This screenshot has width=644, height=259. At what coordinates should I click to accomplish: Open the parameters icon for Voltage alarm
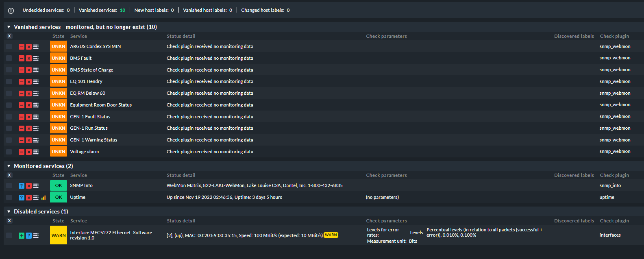[36, 152]
